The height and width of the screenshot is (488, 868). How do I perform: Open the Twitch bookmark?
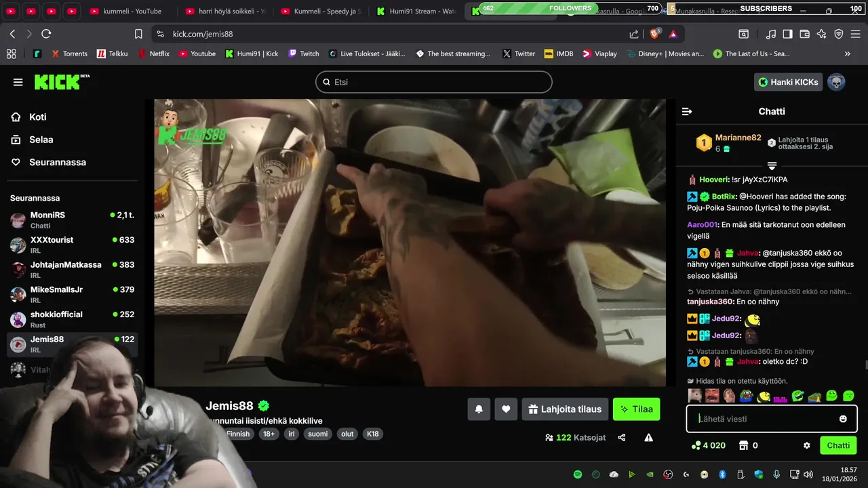(x=303, y=54)
